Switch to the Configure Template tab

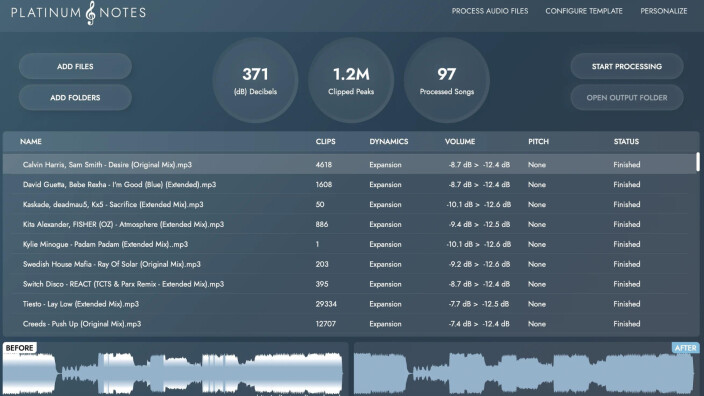[x=584, y=11]
